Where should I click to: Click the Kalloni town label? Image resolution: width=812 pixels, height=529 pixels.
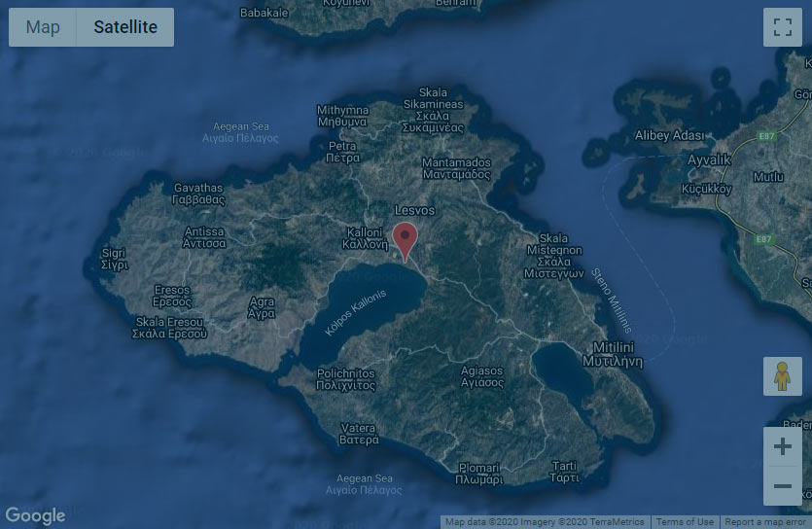tap(365, 238)
